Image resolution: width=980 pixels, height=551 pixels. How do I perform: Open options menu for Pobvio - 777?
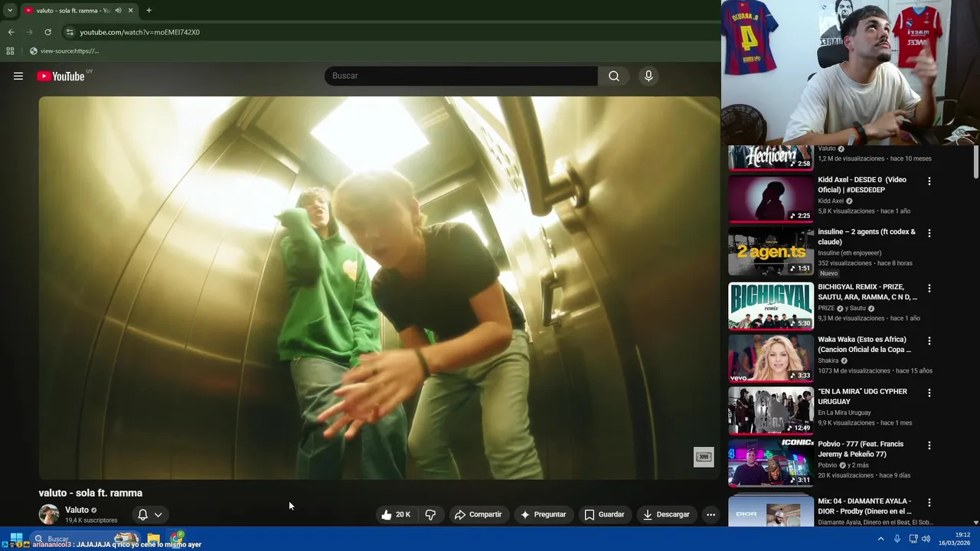point(929,445)
